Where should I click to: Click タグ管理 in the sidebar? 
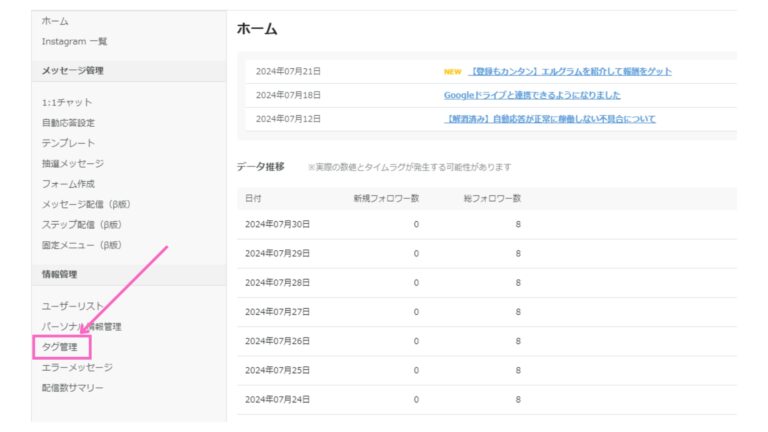[60, 347]
